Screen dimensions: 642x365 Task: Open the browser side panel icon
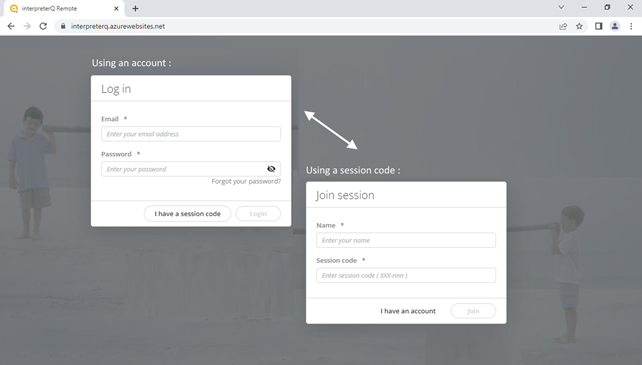pos(599,26)
